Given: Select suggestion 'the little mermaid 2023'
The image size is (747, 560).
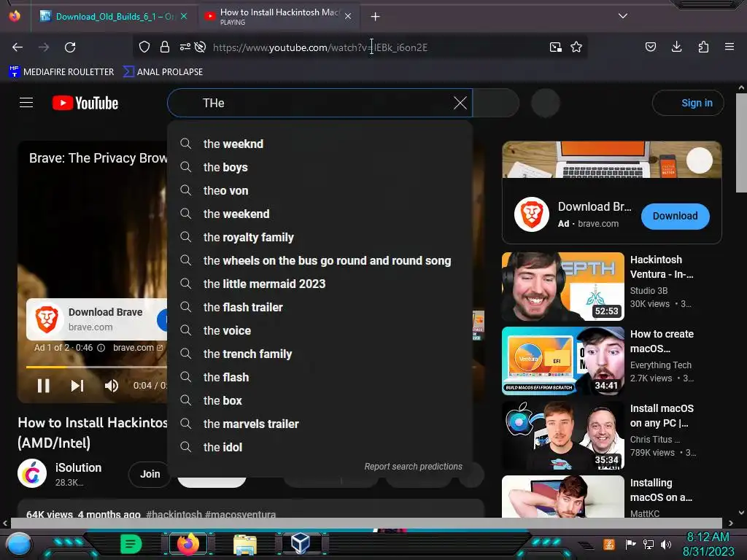Looking at the screenshot, I should [x=320, y=284].
